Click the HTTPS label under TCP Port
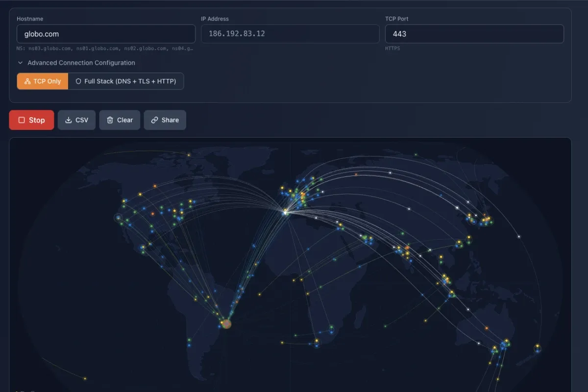Screen dimensions: 588x392 pyautogui.click(x=392, y=49)
